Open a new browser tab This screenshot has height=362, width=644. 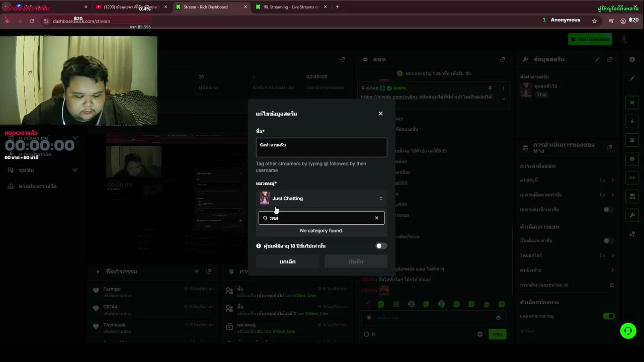point(337,7)
